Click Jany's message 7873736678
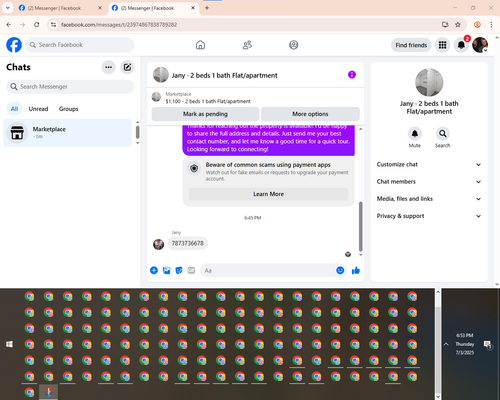This screenshot has height=400, width=500. (x=187, y=243)
